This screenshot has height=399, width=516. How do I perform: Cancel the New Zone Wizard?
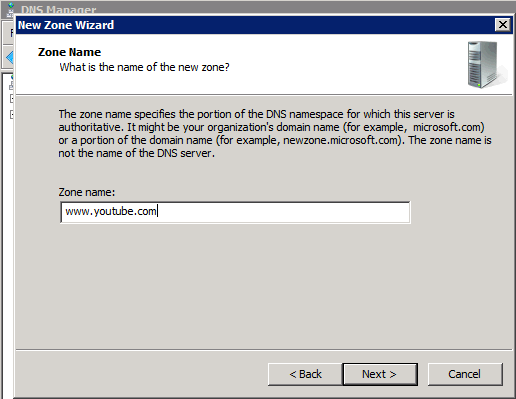click(x=465, y=374)
